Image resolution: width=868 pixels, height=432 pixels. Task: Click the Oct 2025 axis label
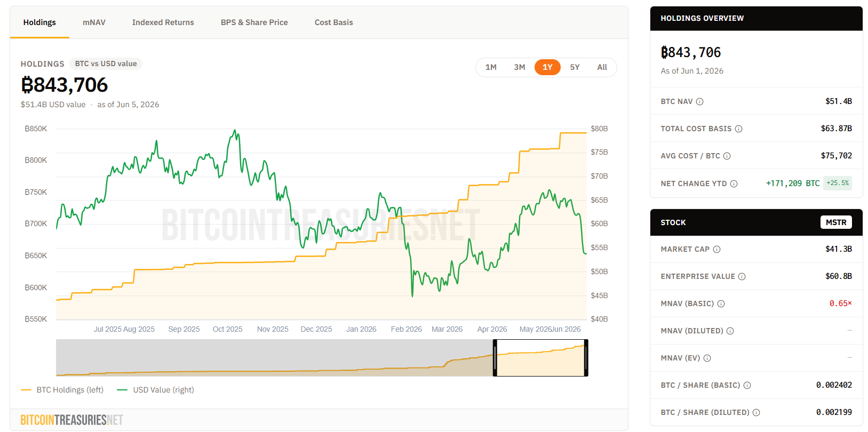[x=228, y=329]
